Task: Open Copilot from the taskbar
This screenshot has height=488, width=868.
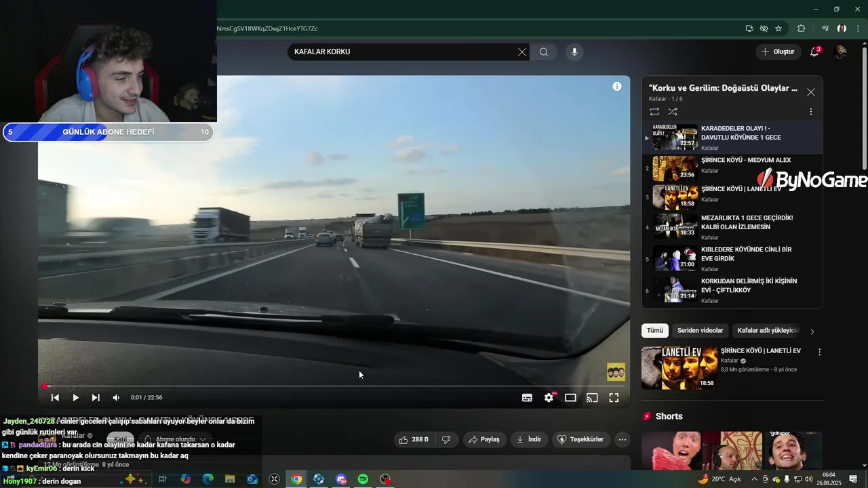Action: 185,479
